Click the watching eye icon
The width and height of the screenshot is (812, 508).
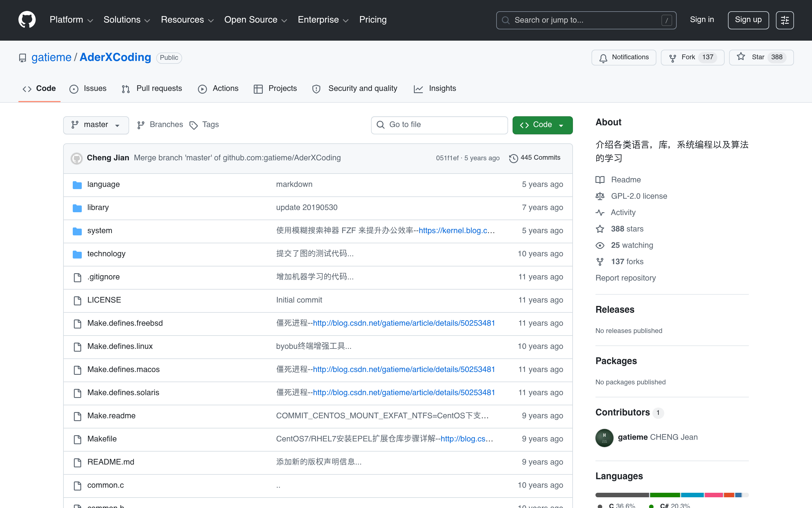point(600,245)
